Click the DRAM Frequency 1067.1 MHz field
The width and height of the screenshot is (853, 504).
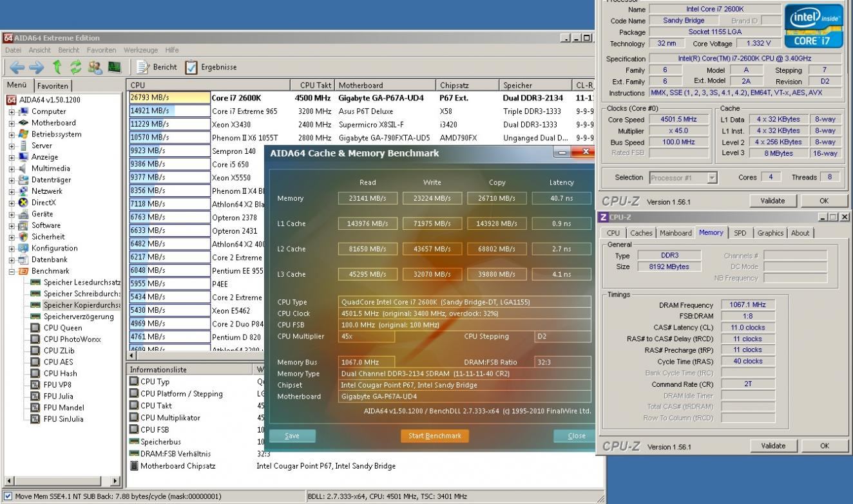(x=747, y=305)
